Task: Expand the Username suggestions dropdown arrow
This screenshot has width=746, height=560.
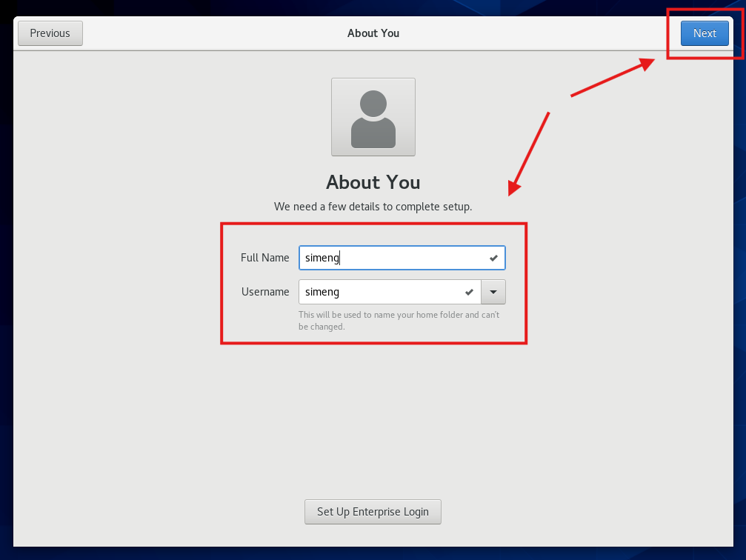Action: click(x=493, y=292)
